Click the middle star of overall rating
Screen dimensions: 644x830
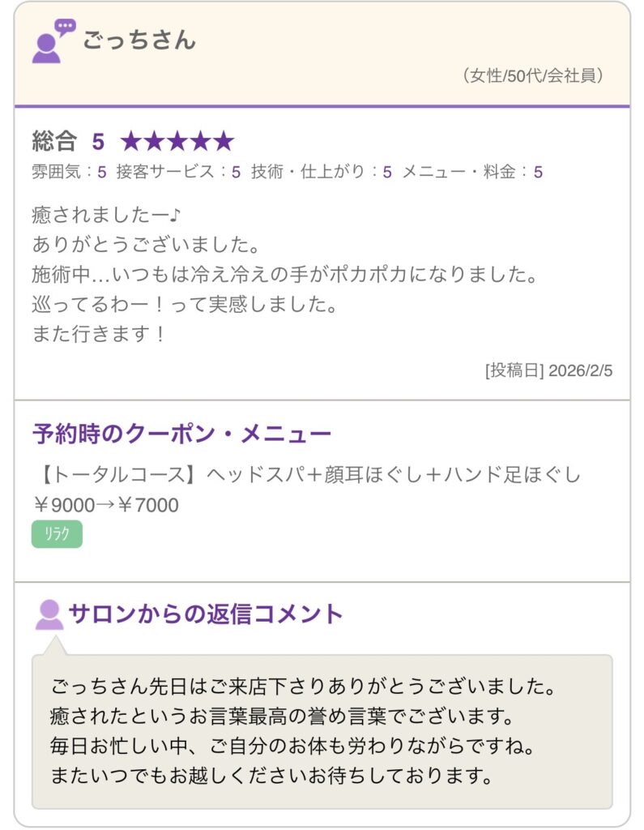pyautogui.click(x=177, y=142)
